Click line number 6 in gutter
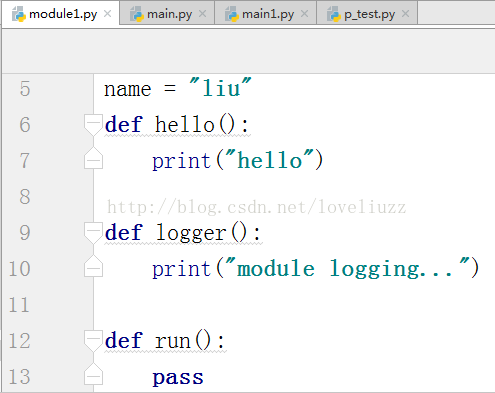This screenshot has height=393, width=495. [25, 125]
